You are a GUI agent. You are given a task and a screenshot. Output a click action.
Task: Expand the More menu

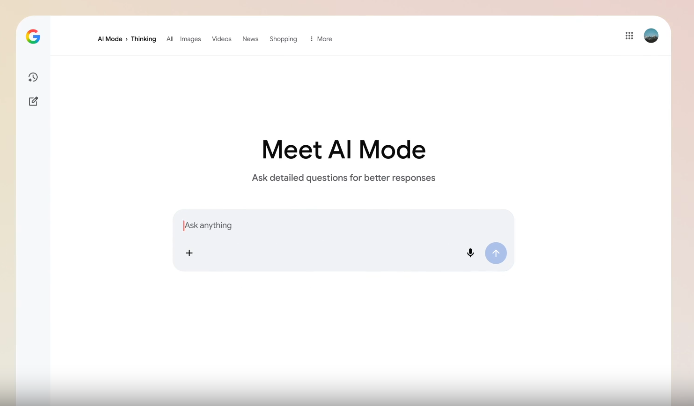[321, 39]
